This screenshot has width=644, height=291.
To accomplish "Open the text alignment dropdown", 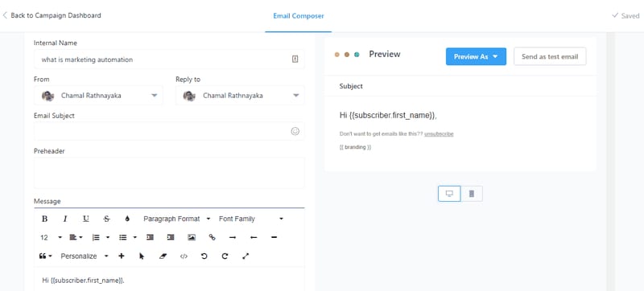I will 76,237.
